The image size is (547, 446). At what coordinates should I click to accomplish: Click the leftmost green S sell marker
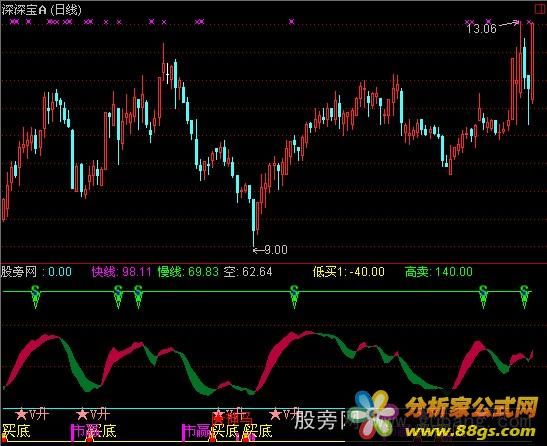[x=35, y=296]
